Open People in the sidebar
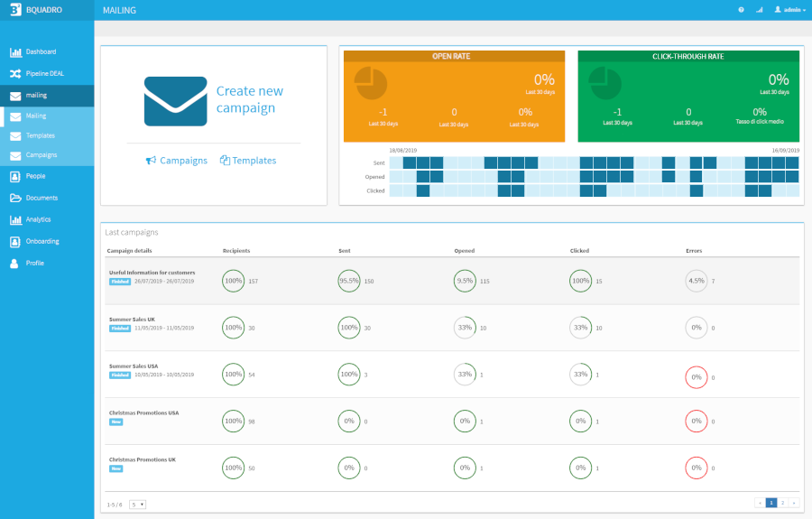The width and height of the screenshot is (812, 519). (36, 176)
